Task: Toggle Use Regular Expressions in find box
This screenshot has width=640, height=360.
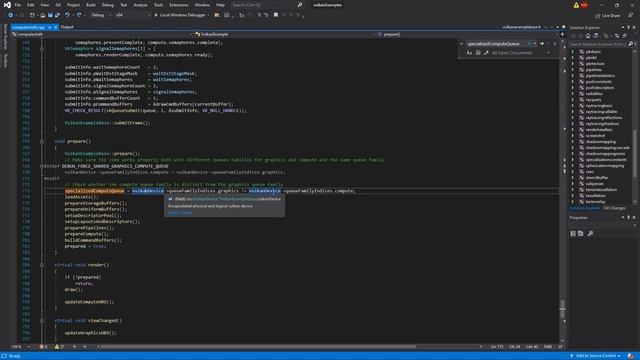Action: tap(486, 53)
